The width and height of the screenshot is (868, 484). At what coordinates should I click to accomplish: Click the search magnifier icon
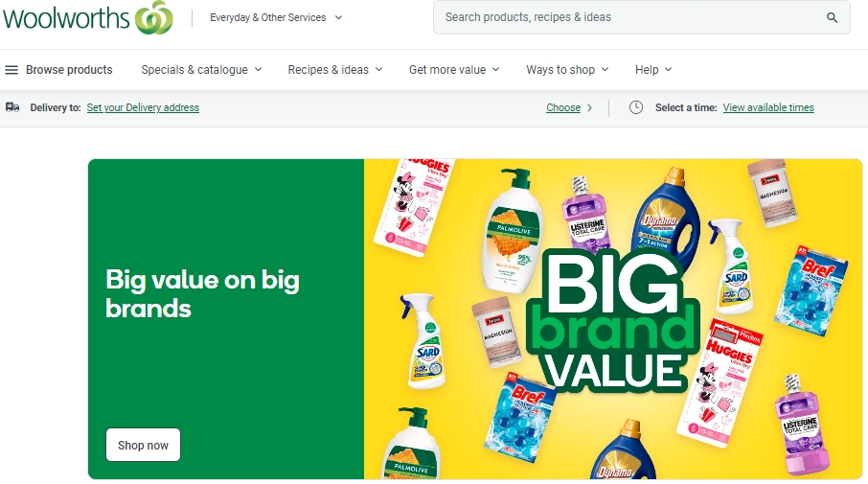coord(832,17)
